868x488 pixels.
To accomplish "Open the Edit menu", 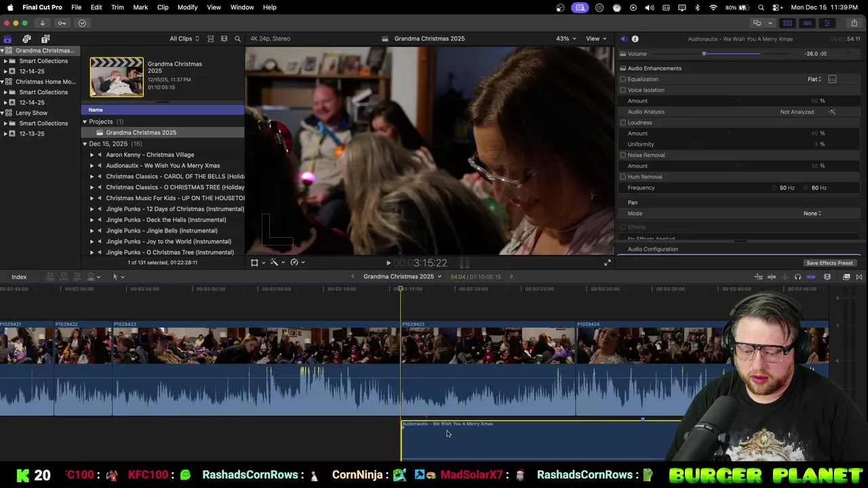I will [x=96, y=7].
